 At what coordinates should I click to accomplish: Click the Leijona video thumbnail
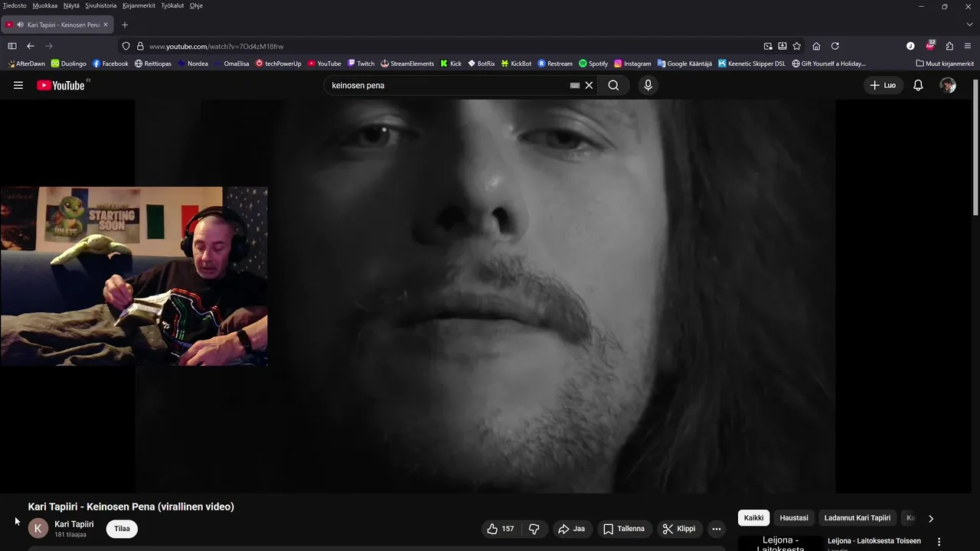click(780, 543)
